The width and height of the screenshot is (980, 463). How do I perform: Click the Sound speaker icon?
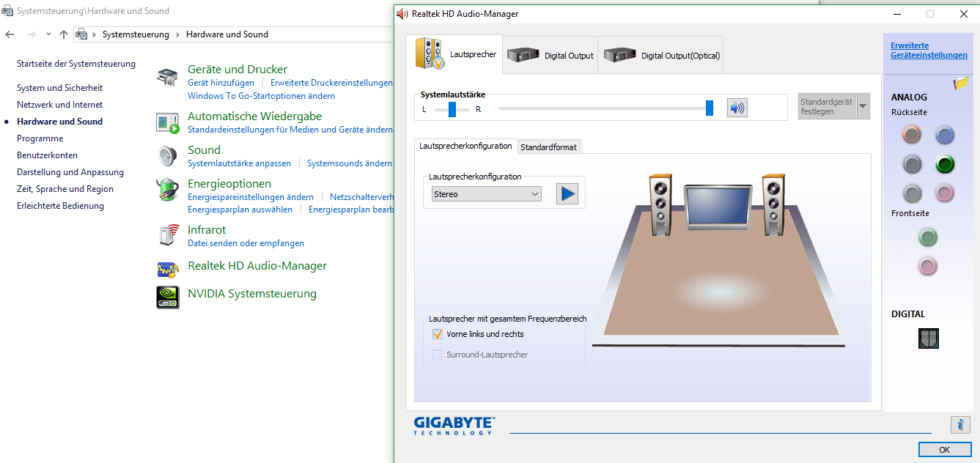pos(167,156)
